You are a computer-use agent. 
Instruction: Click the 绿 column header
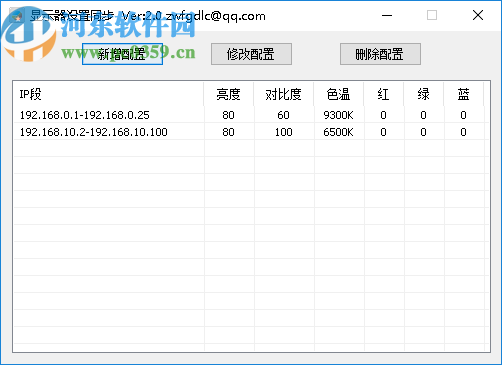[x=424, y=94]
